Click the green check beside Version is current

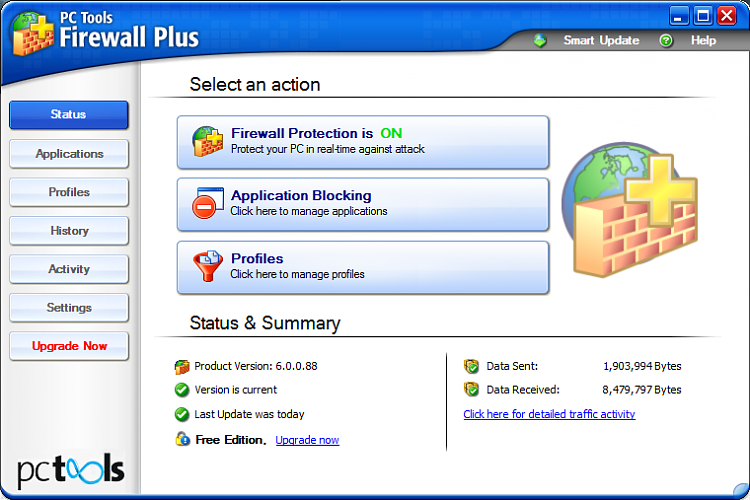point(182,390)
